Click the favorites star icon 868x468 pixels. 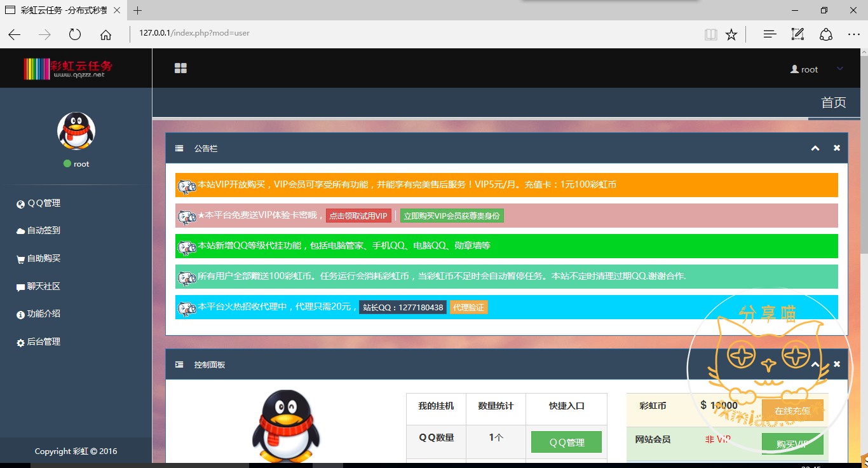coord(731,34)
